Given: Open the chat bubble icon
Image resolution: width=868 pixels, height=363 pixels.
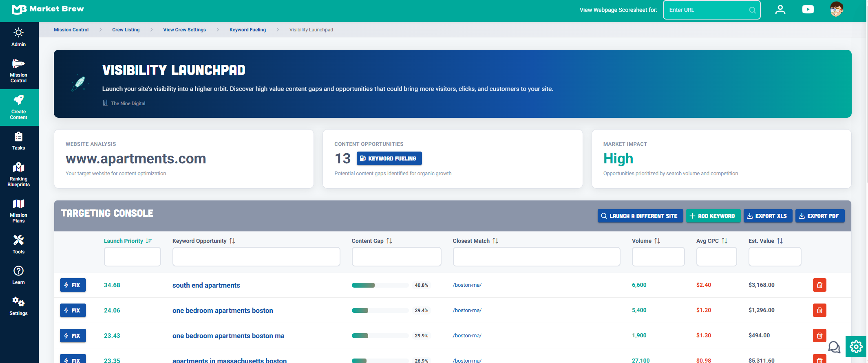Looking at the screenshot, I should [834, 347].
